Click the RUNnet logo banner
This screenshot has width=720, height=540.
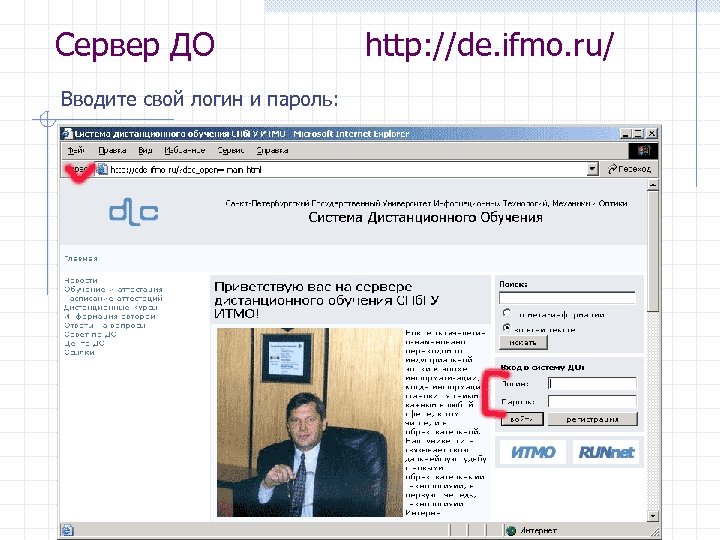pos(606,452)
